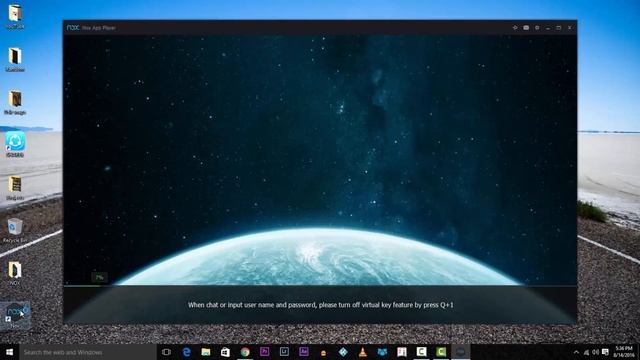
Task: Launch VLC media player from the taskbar
Action: tap(362, 352)
